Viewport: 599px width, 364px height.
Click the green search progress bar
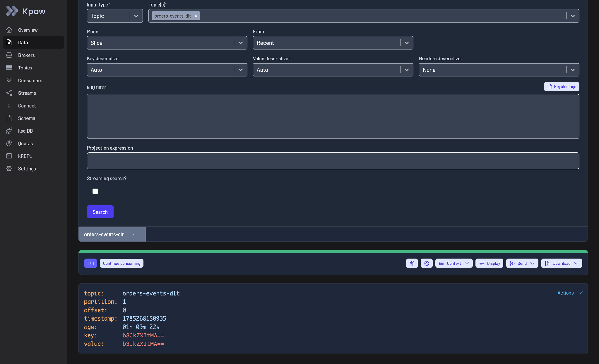(x=333, y=252)
